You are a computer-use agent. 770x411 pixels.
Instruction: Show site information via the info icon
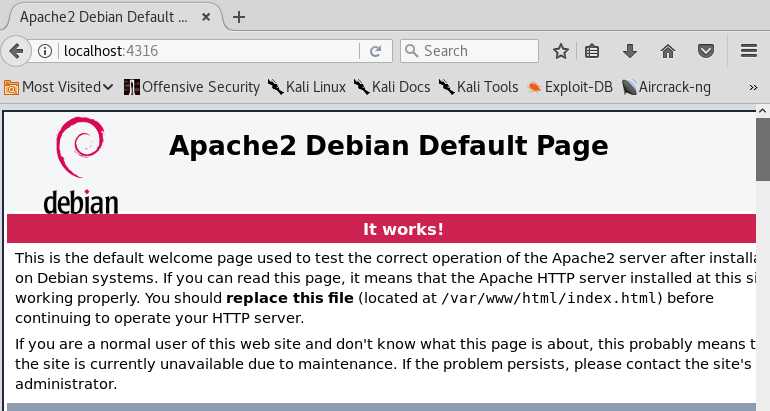click(45, 51)
